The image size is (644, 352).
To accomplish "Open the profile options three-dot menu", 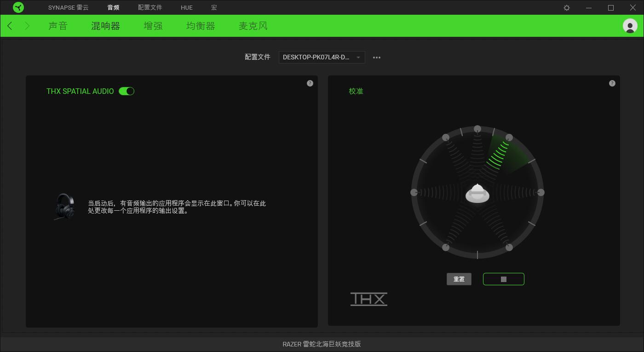I will click(377, 58).
